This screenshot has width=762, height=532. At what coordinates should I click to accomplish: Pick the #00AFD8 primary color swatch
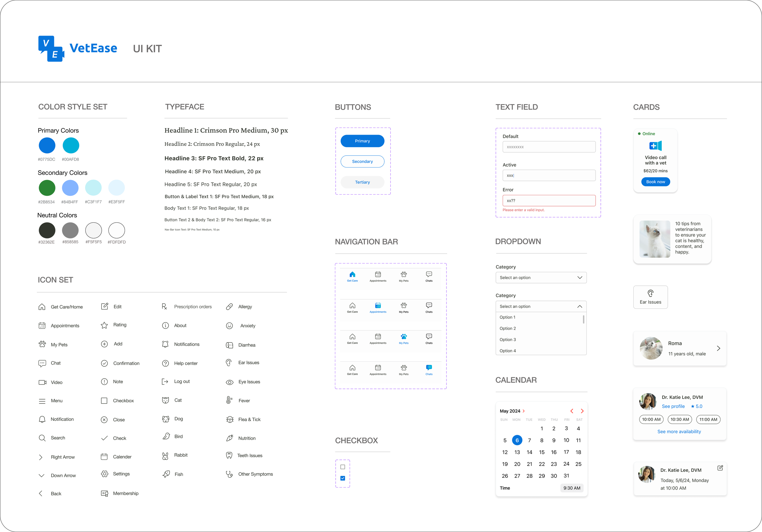coord(71,146)
